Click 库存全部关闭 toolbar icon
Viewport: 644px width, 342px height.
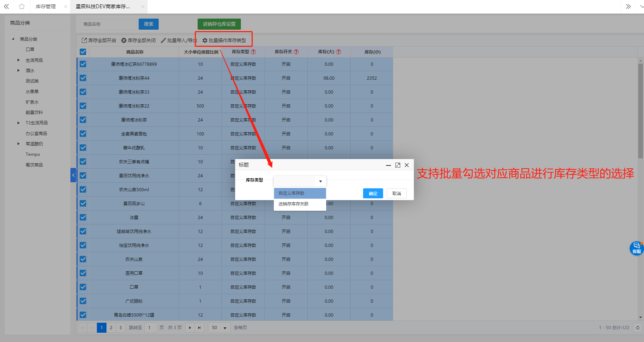click(124, 40)
